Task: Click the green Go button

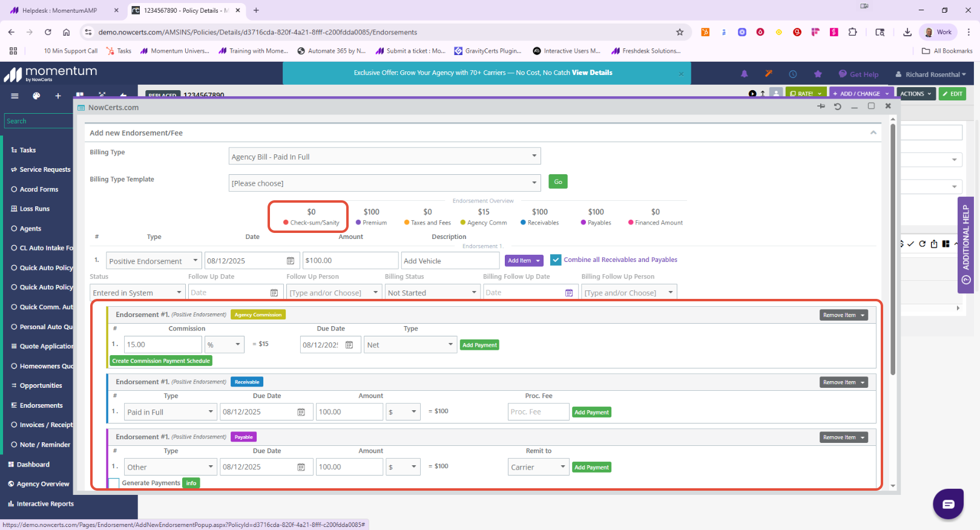Action: click(558, 182)
